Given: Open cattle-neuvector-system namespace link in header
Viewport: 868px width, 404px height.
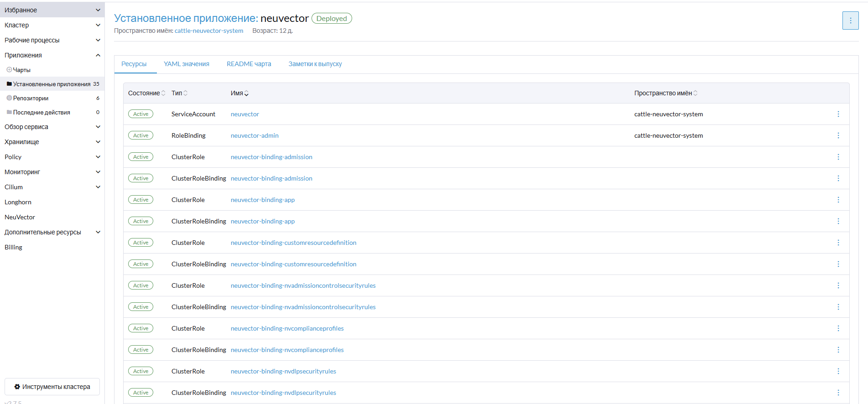Looking at the screenshot, I should [x=209, y=31].
